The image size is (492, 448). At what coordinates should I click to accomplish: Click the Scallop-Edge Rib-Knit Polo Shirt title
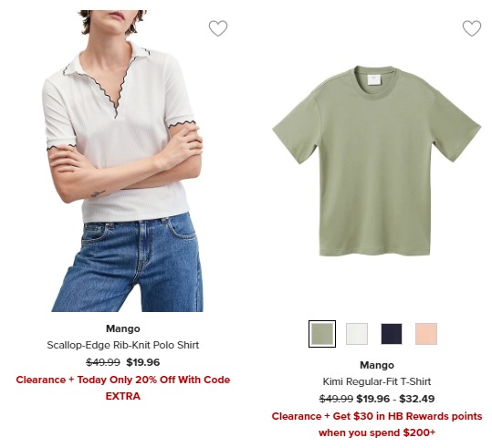pos(123,345)
